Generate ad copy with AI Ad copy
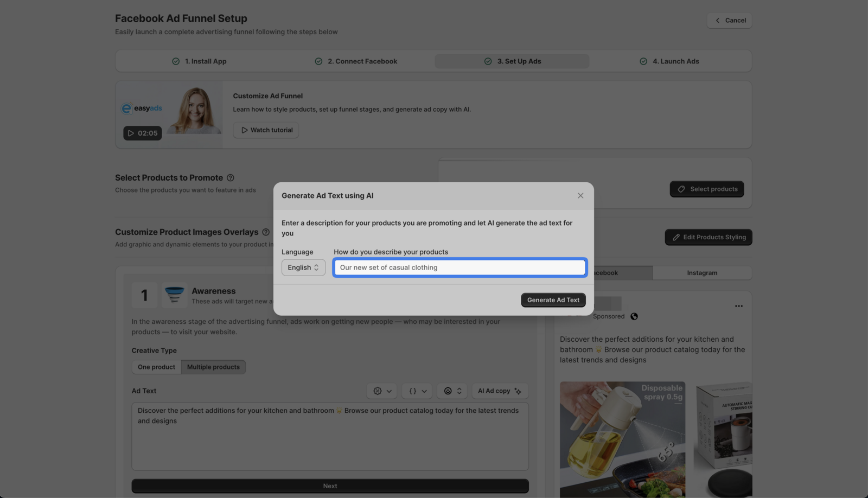This screenshot has height=498, width=868. [x=499, y=391]
